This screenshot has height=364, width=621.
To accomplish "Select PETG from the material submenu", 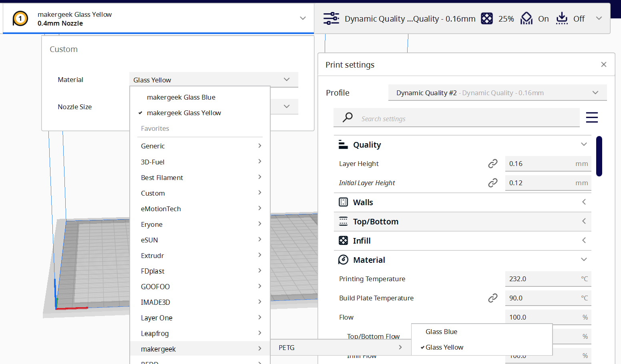I will coord(287,347).
